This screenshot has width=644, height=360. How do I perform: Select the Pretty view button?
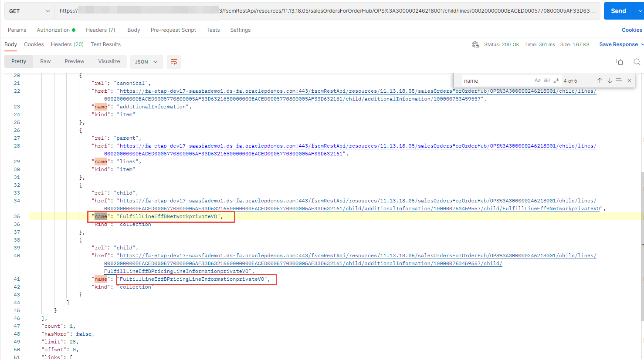(x=19, y=61)
